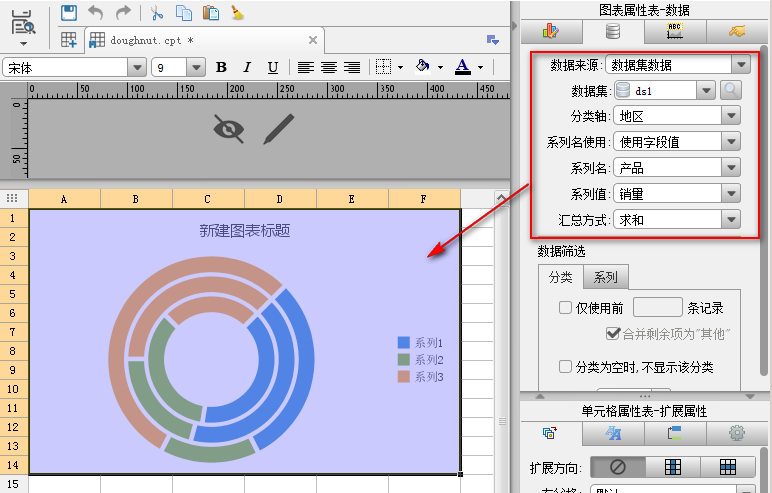Screen dimensions: 772x493
Task: Open the font name 宋体 dropdown
Action: coord(137,67)
